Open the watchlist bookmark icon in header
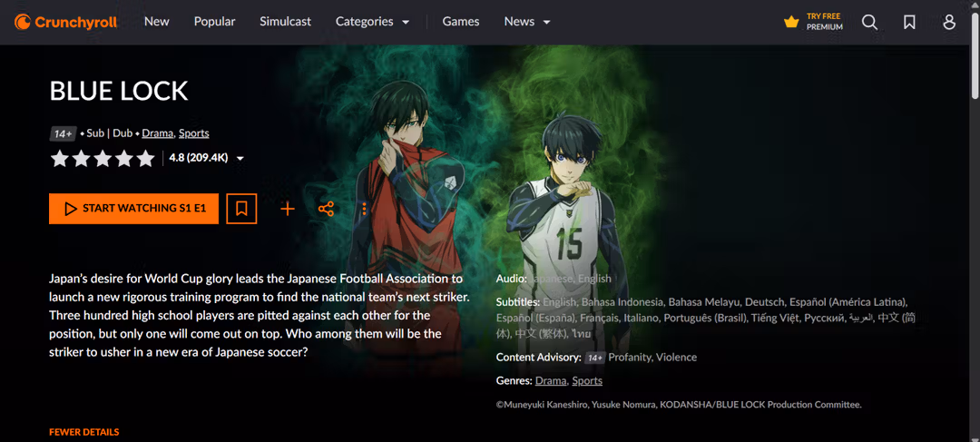 909,22
